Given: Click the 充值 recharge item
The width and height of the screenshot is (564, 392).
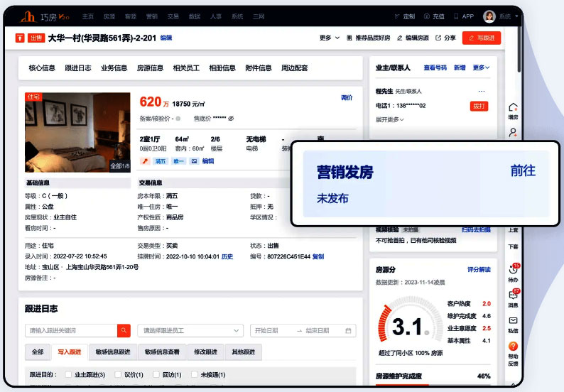Looking at the screenshot, I should pos(434,16).
